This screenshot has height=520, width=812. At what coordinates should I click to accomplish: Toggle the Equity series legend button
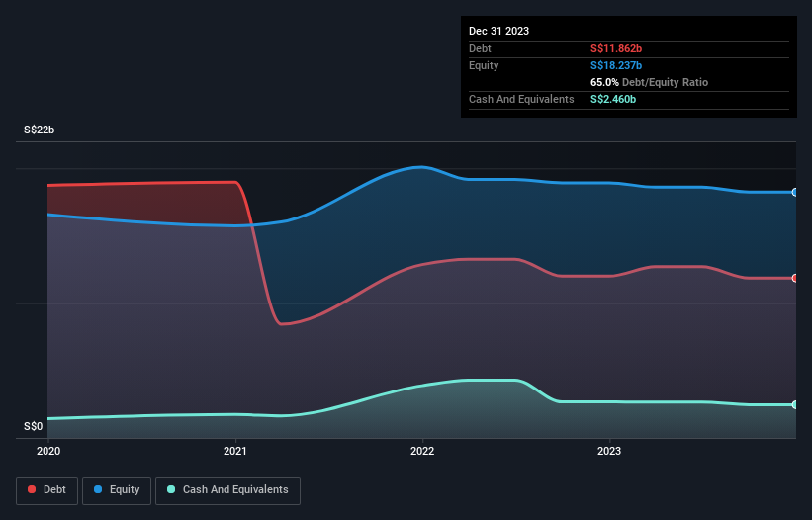(x=117, y=490)
